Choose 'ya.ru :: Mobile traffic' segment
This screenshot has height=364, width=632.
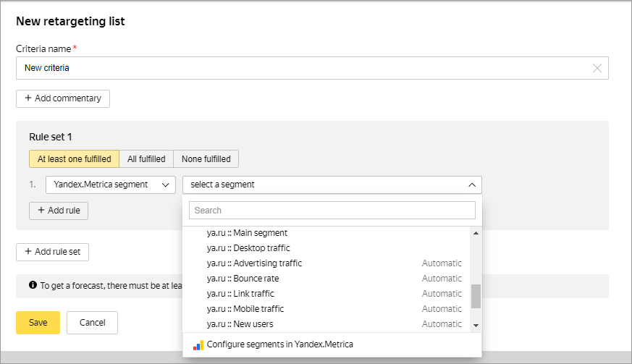pyautogui.click(x=245, y=309)
